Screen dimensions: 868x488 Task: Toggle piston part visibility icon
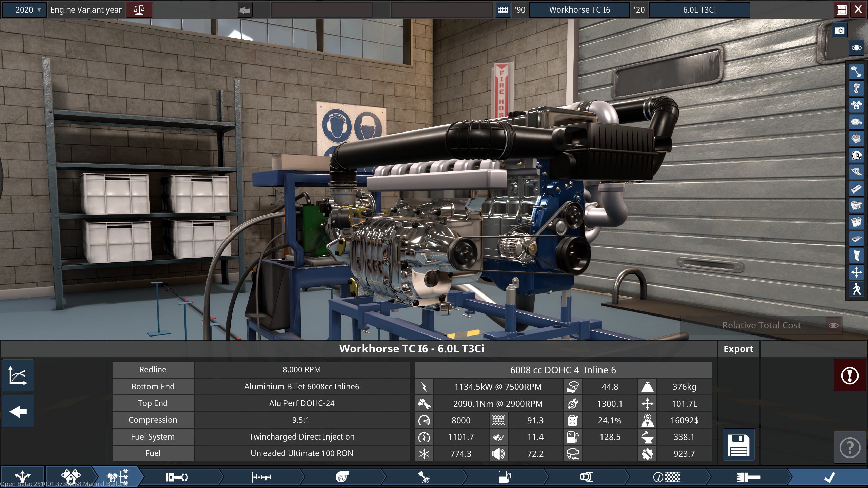point(856,88)
